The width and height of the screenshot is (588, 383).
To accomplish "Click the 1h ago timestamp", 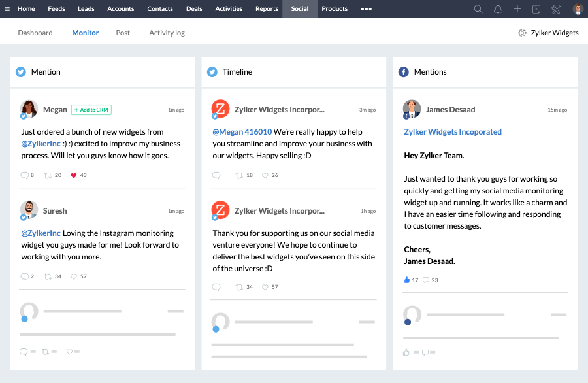I will point(368,211).
